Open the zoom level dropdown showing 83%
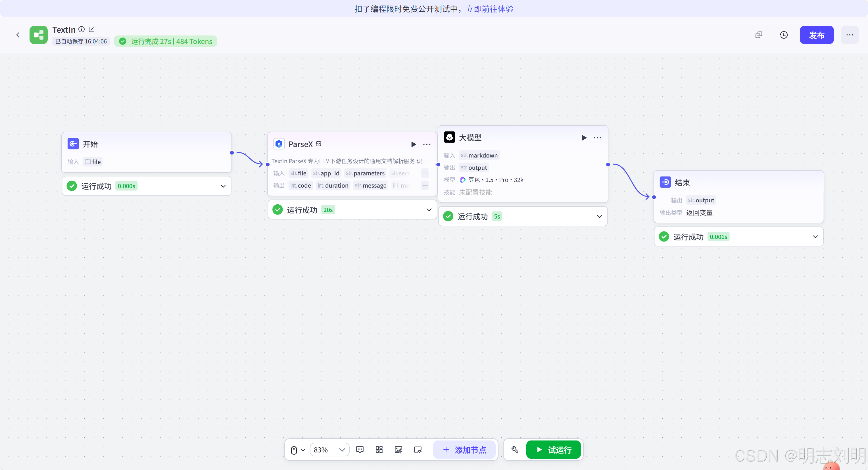The image size is (868, 470). (x=329, y=450)
